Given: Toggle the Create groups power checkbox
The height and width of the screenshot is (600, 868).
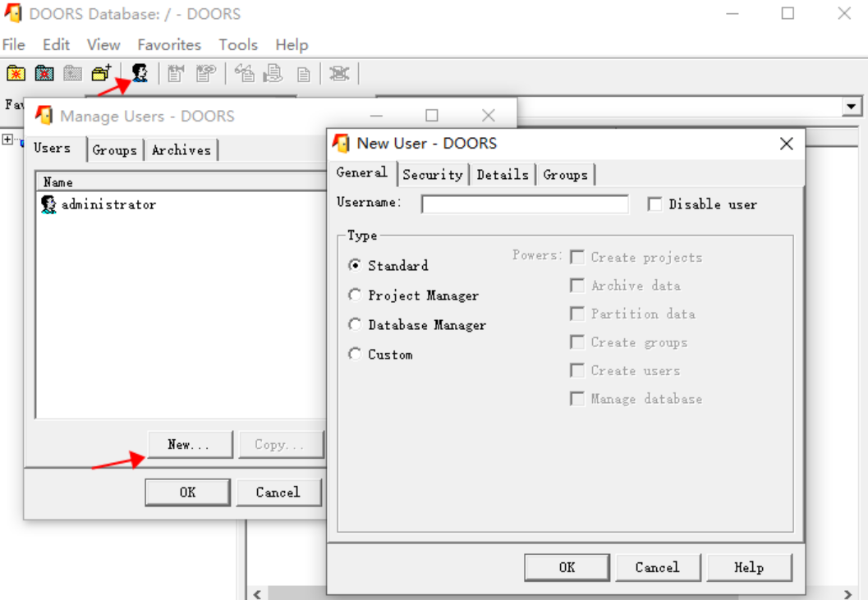Looking at the screenshot, I should tap(576, 342).
